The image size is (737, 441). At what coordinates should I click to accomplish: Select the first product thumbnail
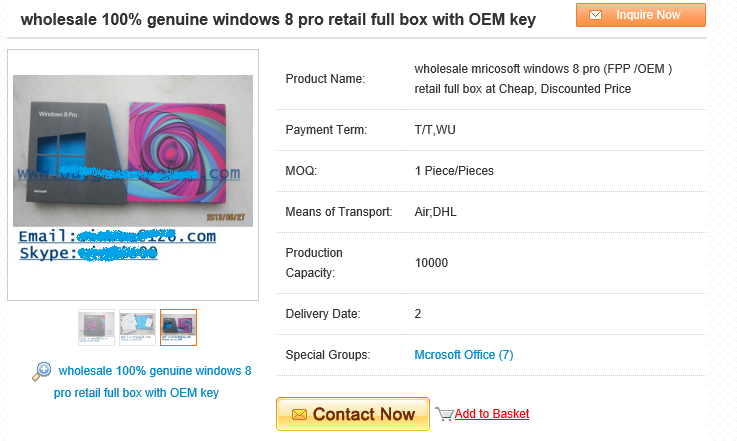97,327
